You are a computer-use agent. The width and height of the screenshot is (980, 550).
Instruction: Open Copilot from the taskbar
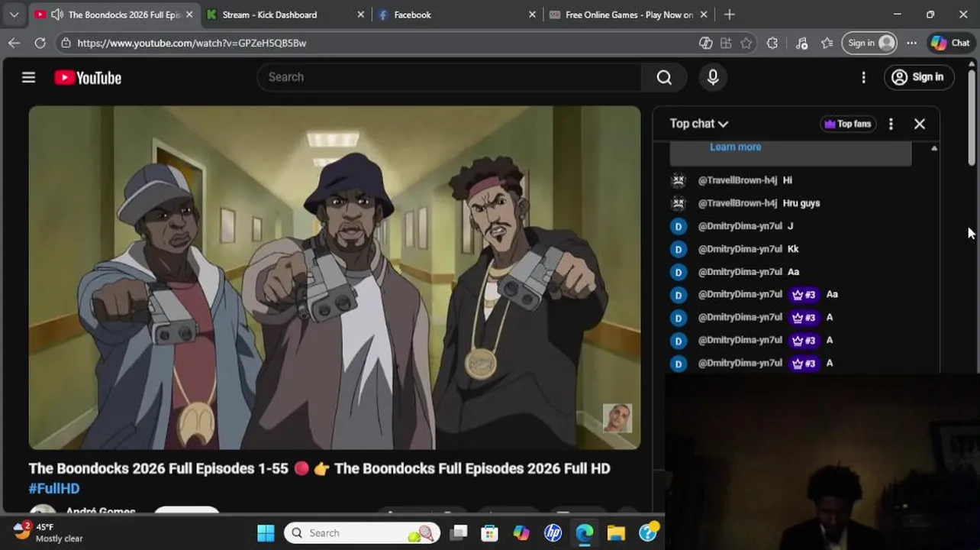(x=521, y=532)
